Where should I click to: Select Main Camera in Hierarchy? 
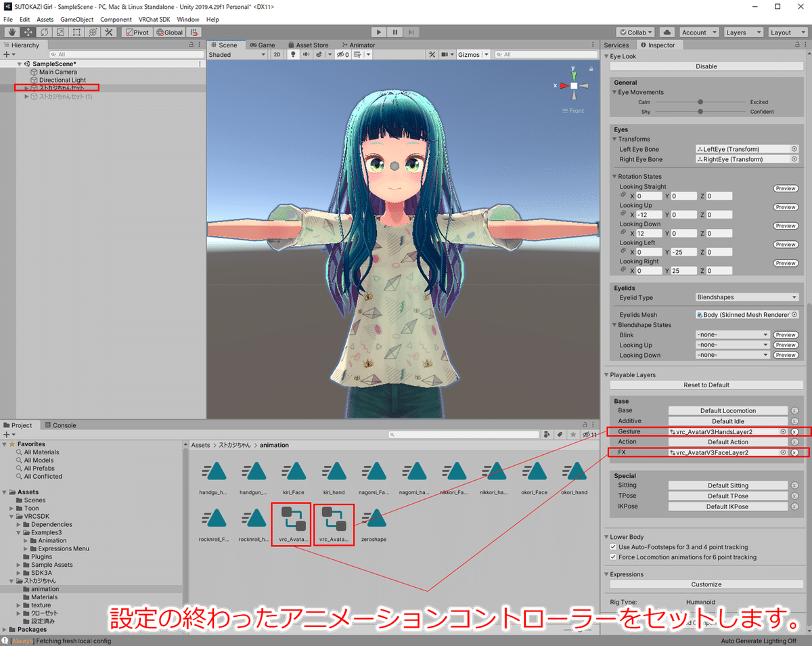click(58, 72)
